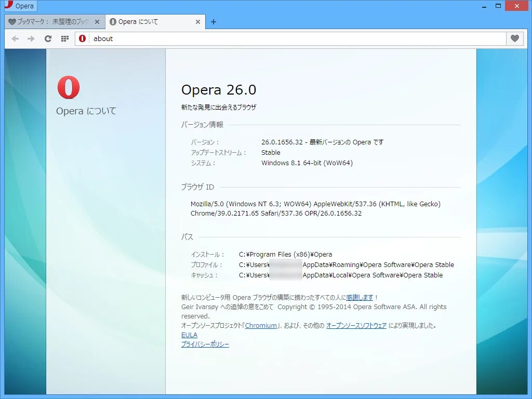This screenshot has width=532, height=399.
Task: Close the Opera window
Action: tap(517, 6)
